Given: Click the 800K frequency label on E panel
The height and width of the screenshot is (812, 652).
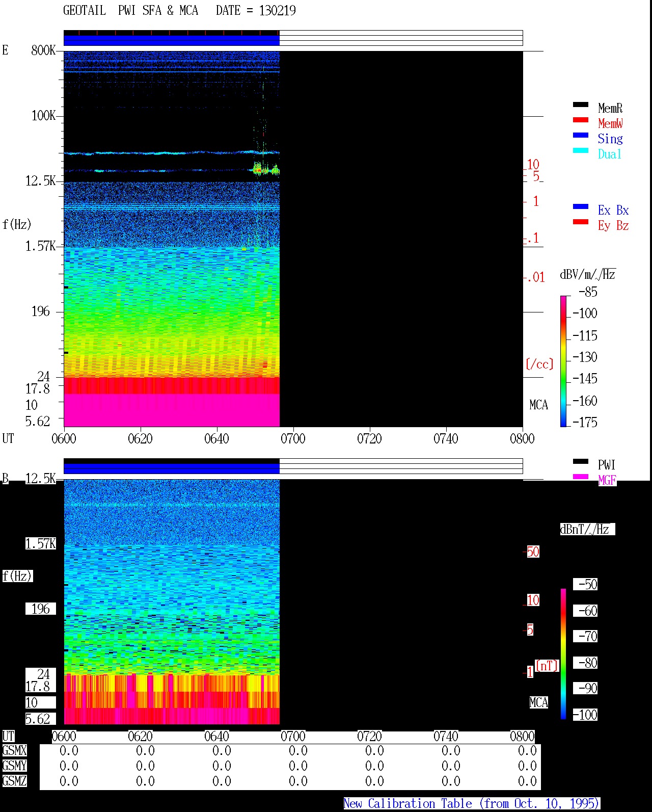Looking at the screenshot, I should click(43, 50).
